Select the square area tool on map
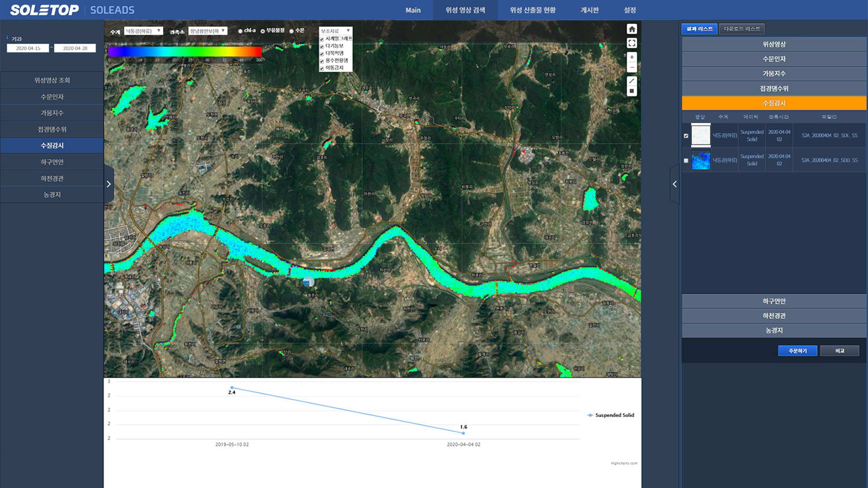The height and width of the screenshot is (488, 868). point(632,91)
